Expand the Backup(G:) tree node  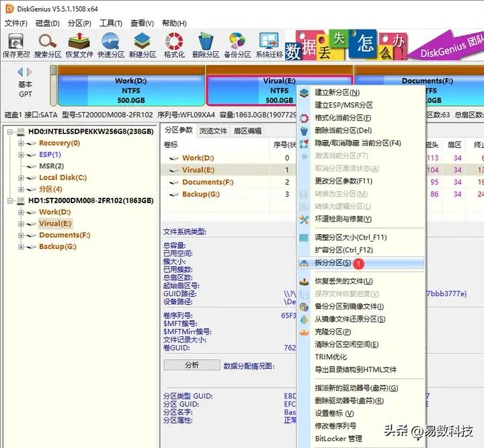tap(21, 247)
